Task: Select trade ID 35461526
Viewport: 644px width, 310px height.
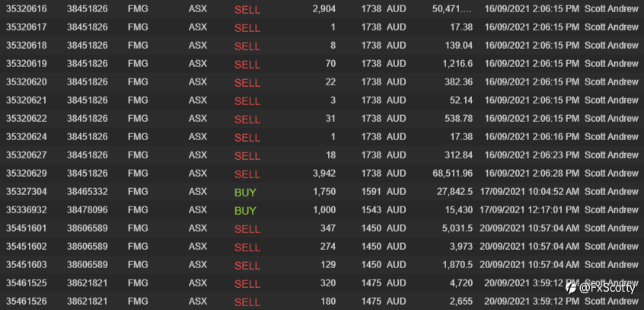Action: (x=27, y=302)
